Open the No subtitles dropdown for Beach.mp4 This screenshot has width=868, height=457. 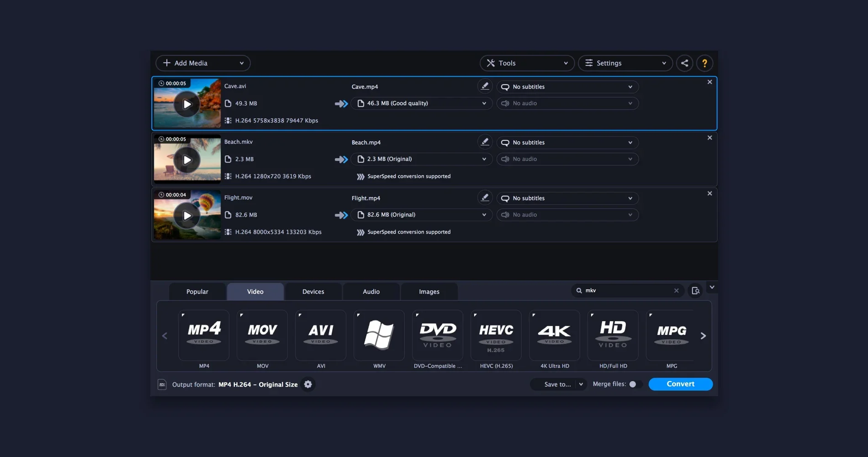[567, 142]
